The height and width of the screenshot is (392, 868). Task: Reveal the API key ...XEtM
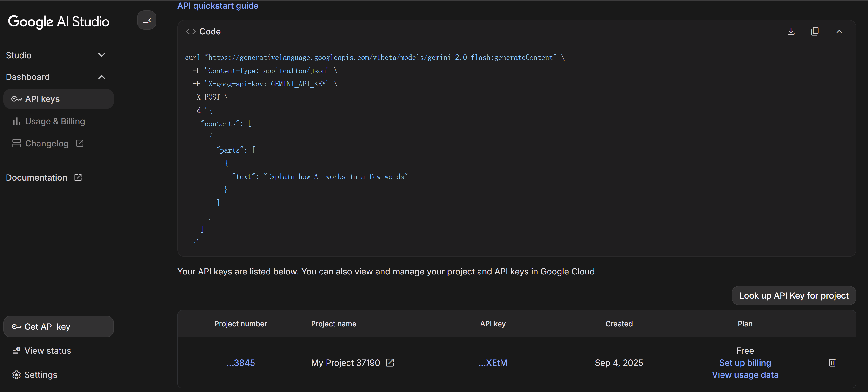(493, 363)
